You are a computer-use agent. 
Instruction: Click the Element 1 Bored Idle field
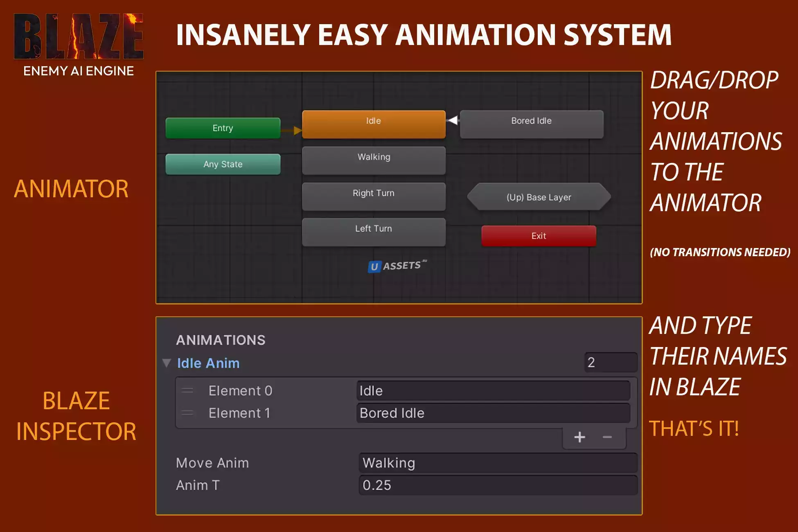tap(493, 413)
